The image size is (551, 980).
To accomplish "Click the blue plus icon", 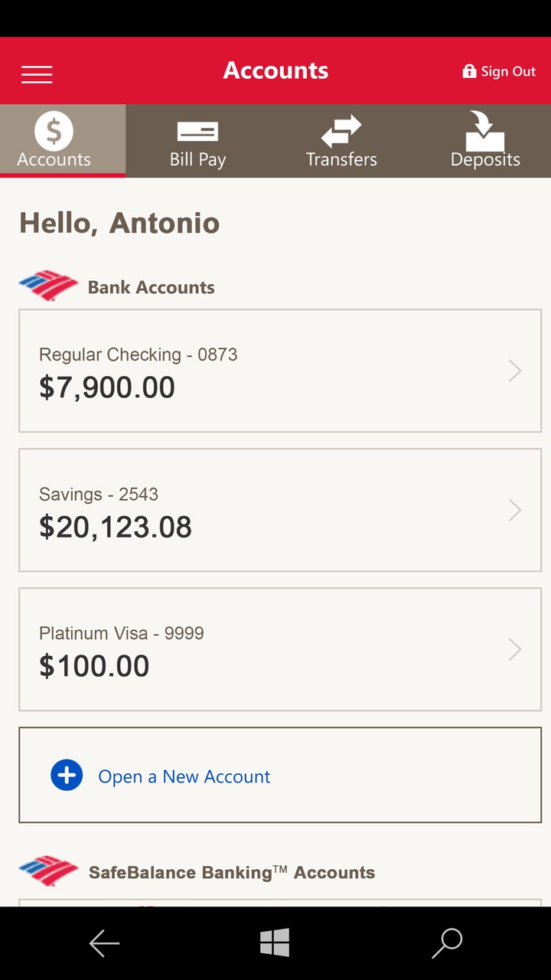I will pyautogui.click(x=67, y=776).
